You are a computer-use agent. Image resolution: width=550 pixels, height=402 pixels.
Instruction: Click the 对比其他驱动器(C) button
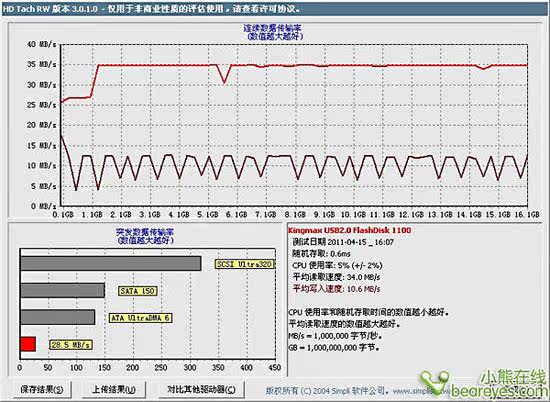pos(201,389)
